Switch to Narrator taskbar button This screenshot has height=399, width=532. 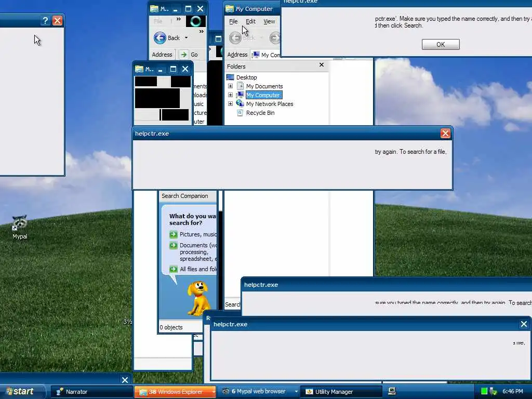91,392
